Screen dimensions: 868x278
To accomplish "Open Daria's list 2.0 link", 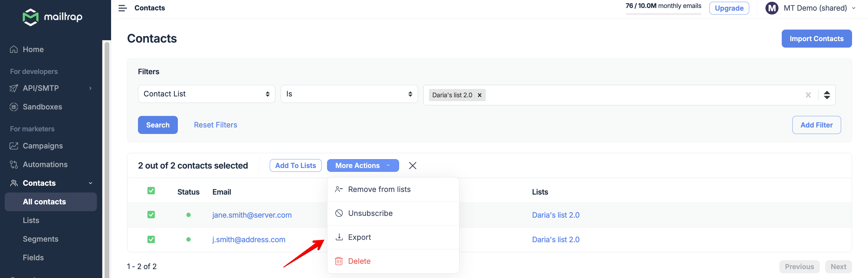I will point(555,215).
